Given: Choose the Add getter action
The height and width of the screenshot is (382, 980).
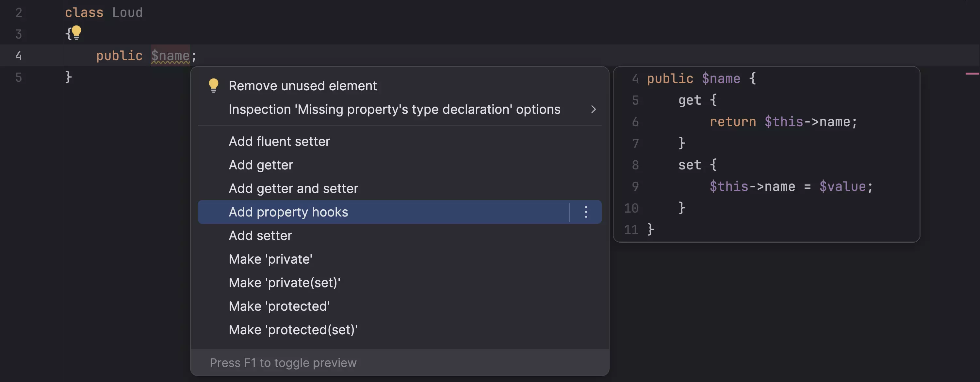Looking at the screenshot, I should click(261, 165).
